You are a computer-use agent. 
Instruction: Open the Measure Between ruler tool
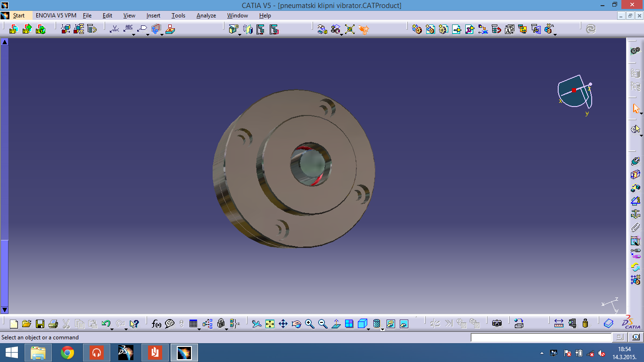coord(559,324)
